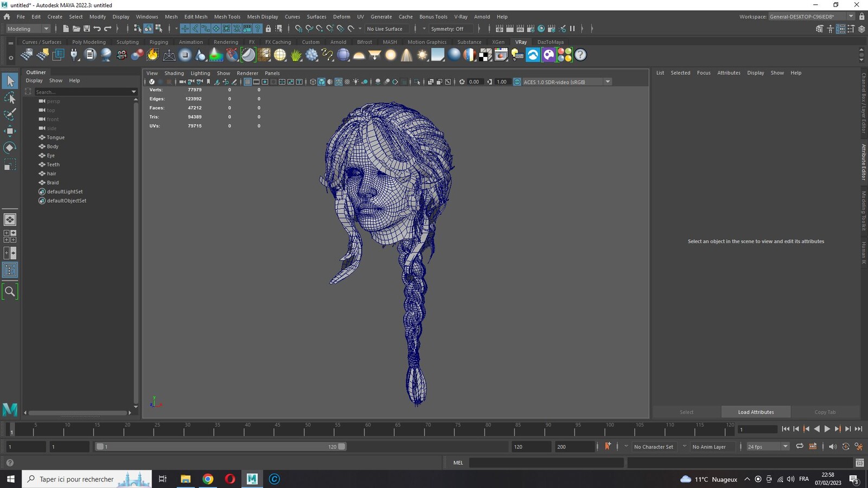Click the current frame input field
The height and width of the screenshot is (488, 868).
point(757,429)
